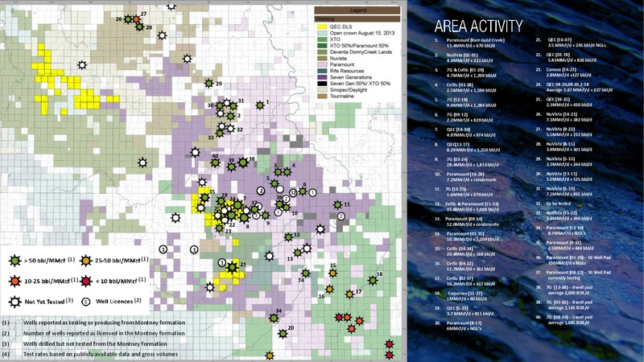This screenshot has width=644, height=362.
Task: Click well marker 13 on the map
Action: pyautogui.click(x=298, y=253)
